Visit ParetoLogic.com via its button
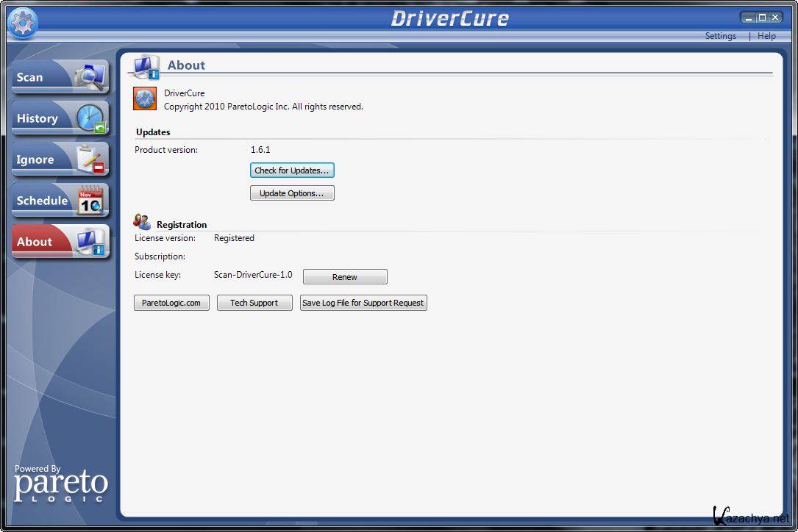The height and width of the screenshot is (532, 798). click(171, 303)
